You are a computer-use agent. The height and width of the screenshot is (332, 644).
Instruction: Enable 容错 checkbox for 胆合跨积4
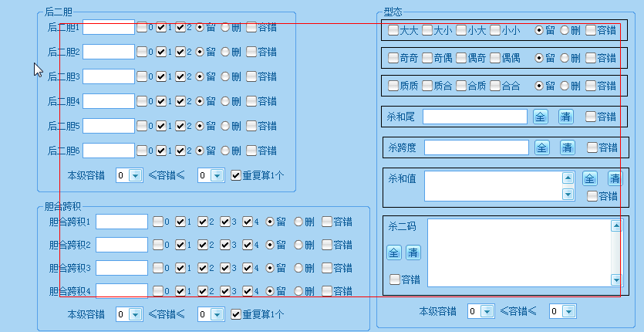[x=327, y=291]
